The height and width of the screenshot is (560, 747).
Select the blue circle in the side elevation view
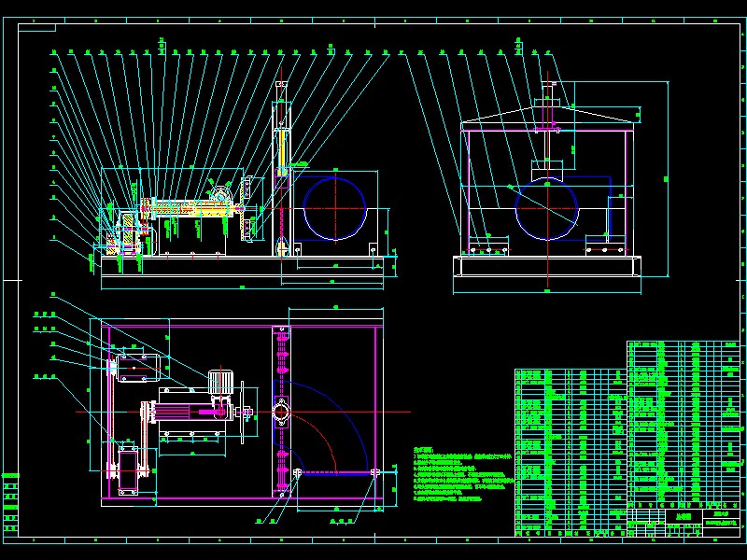click(x=547, y=208)
